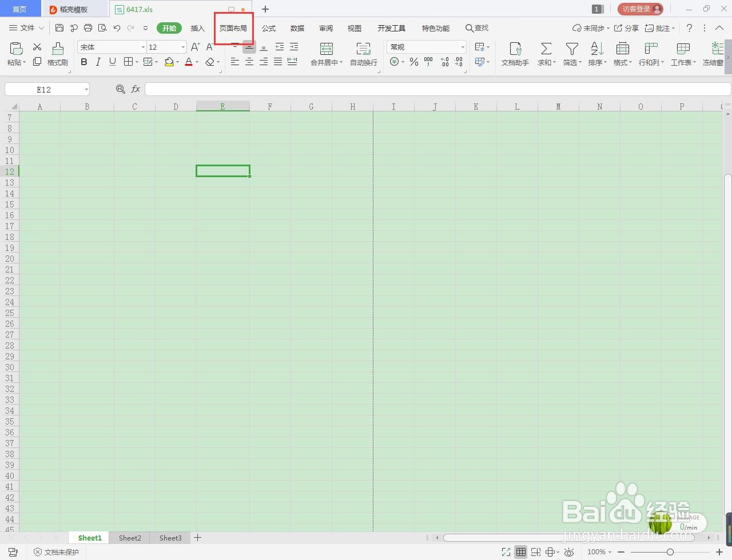Viewport: 732px width, 560px height.
Task: Open the Name Box dropdown arrow
Action: coord(86,89)
